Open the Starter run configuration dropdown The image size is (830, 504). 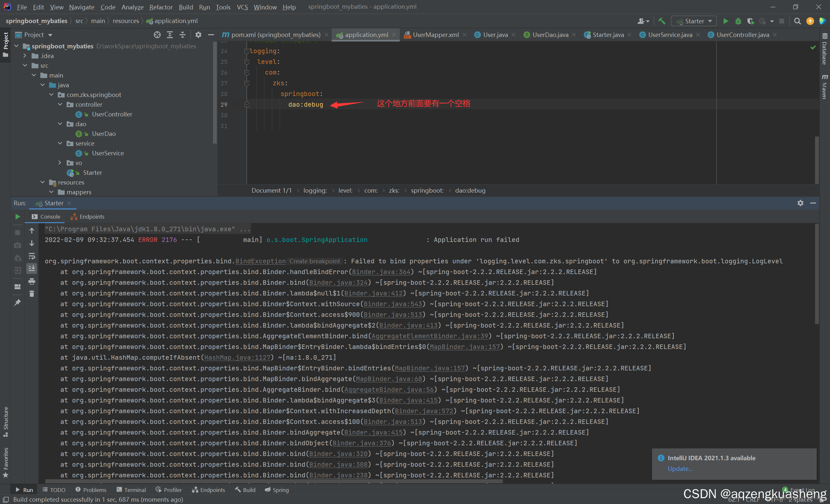(694, 21)
